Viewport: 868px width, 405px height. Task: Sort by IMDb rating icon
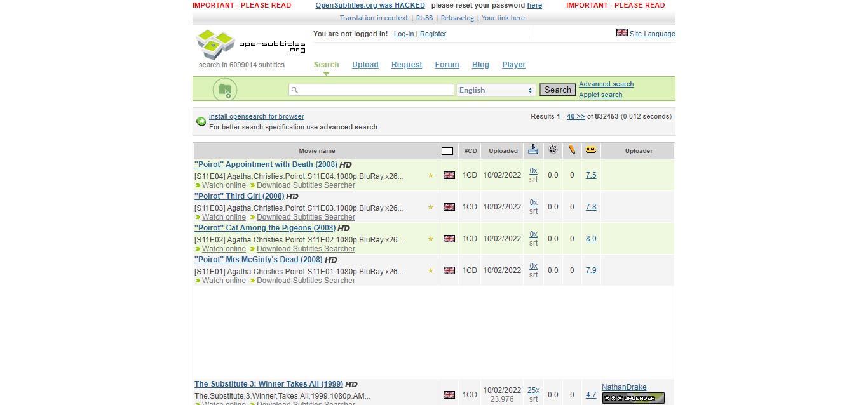pyautogui.click(x=591, y=150)
